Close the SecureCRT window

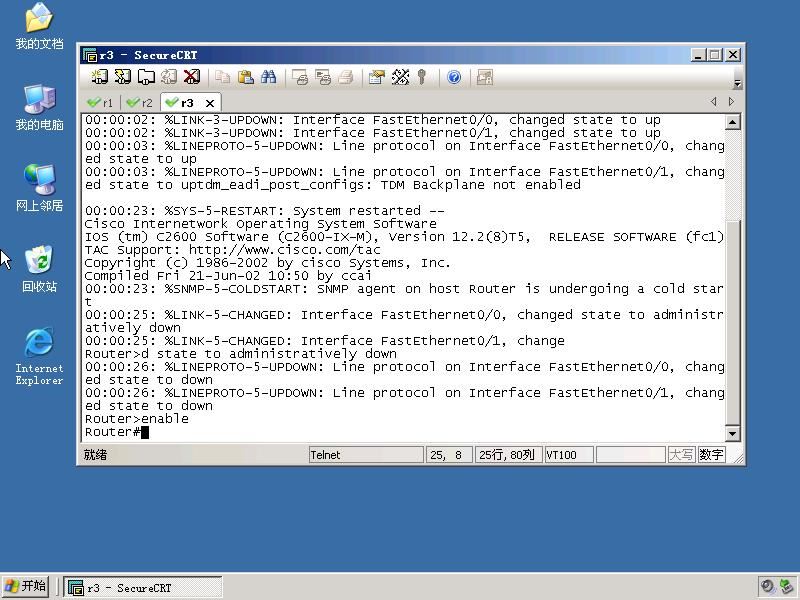coord(733,55)
